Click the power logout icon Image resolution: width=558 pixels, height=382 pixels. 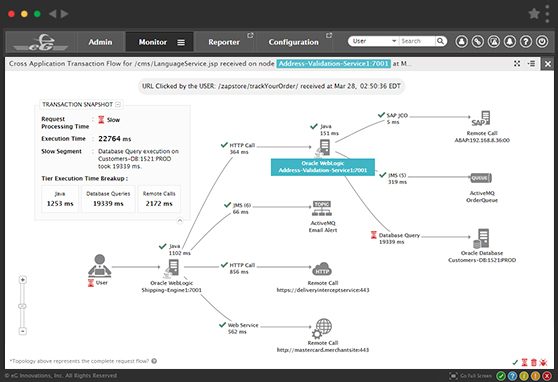(542, 42)
